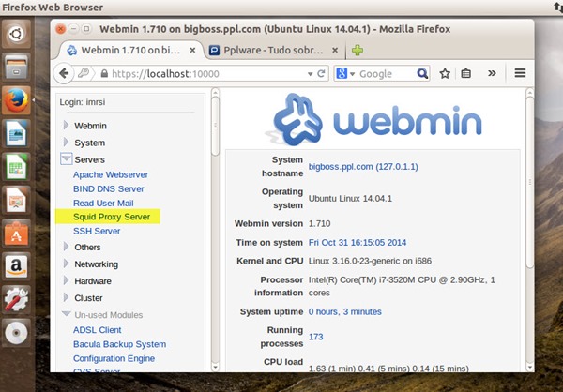This screenshot has height=392, width=563.
Task: Open search engine selector dropdown
Action: click(352, 74)
